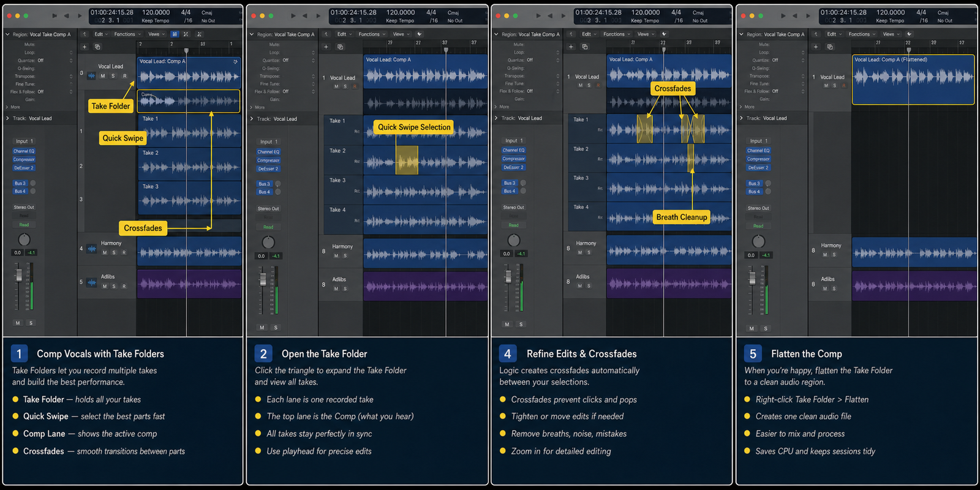Open the Views menu in step 5 panel
This screenshot has width=980, height=490.
[x=890, y=34]
